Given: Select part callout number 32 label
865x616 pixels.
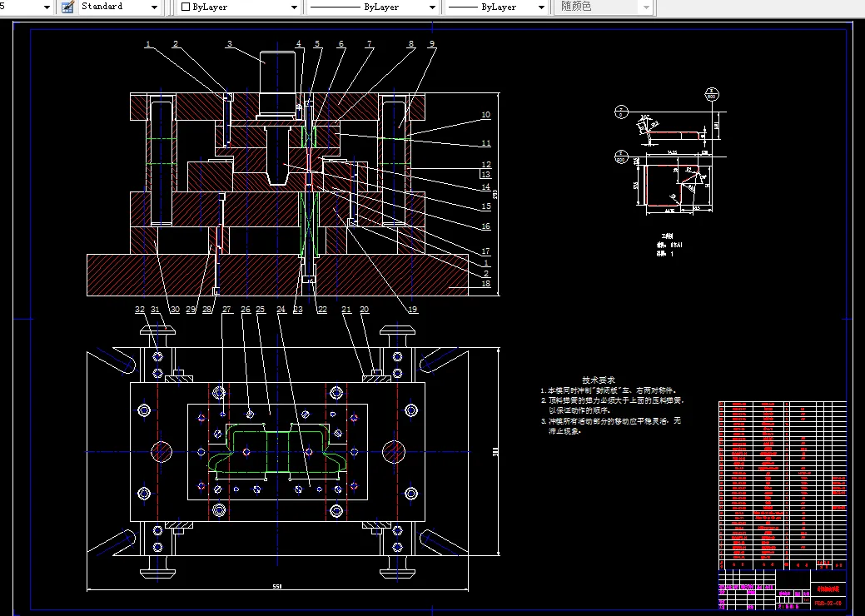Looking at the screenshot, I should [140, 310].
